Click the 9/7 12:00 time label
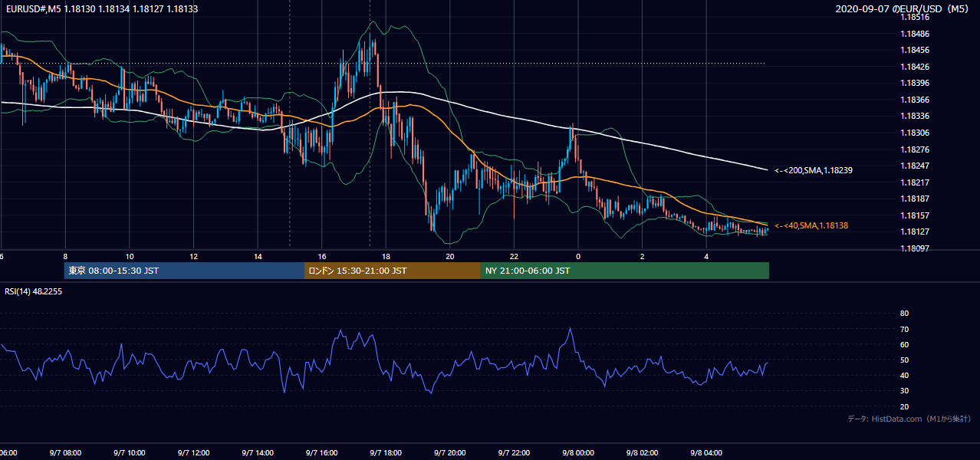Image resolution: width=980 pixels, height=460 pixels. click(x=193, y=453)
